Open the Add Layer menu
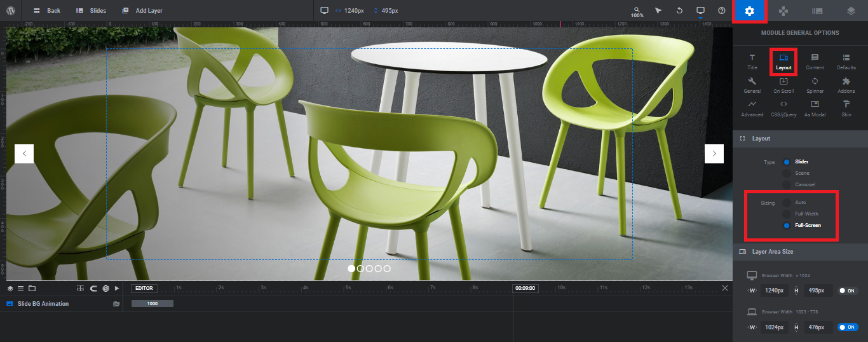Image resolution: width=868 pixels, height=342 pixels. [x=142, y=11]
